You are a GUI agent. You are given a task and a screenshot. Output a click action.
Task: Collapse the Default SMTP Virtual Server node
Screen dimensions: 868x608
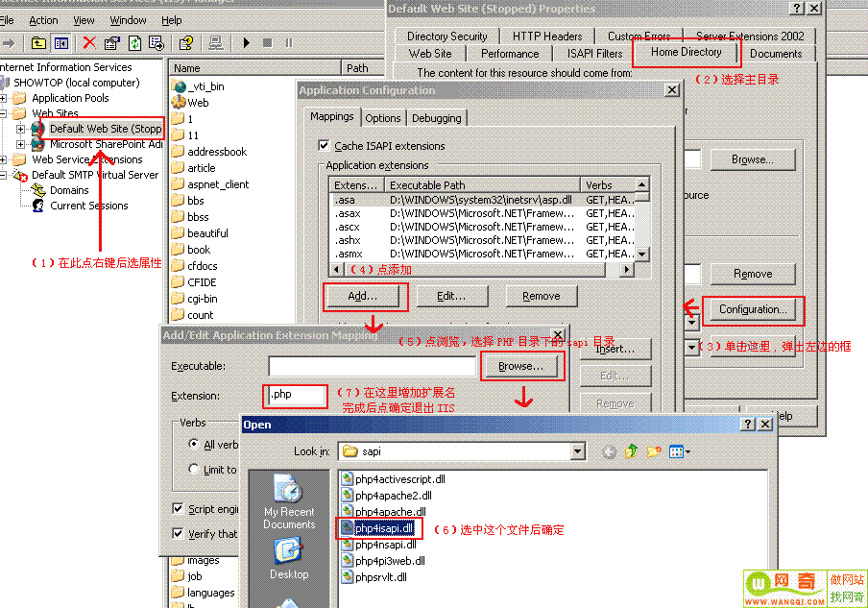point(3,175)
